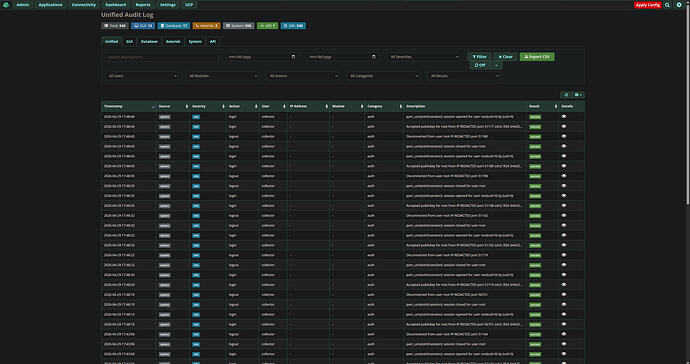The width and height of the screenshot is (690, 364).
Task: View details for Accepted publickey port 51198 row
Action: point(564,206)
